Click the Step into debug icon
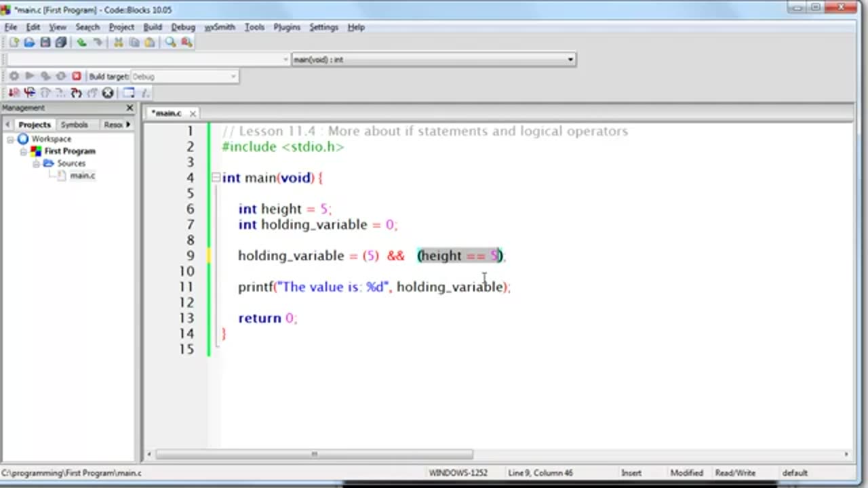This screenshot has width=868, height=488. tap(76, 93)
